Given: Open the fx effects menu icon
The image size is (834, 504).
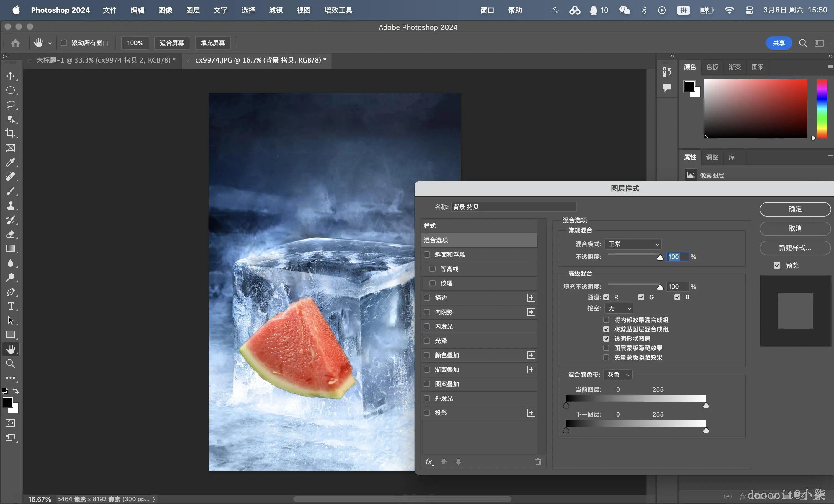Looking at the screenshot, I should pos(429,462).
